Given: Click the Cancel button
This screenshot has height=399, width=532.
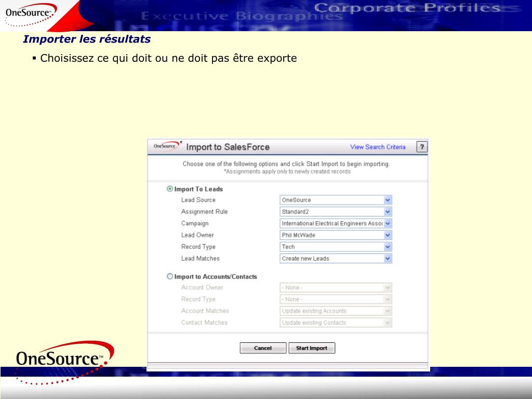Looking at the screenshot, I should coord(263,348).
